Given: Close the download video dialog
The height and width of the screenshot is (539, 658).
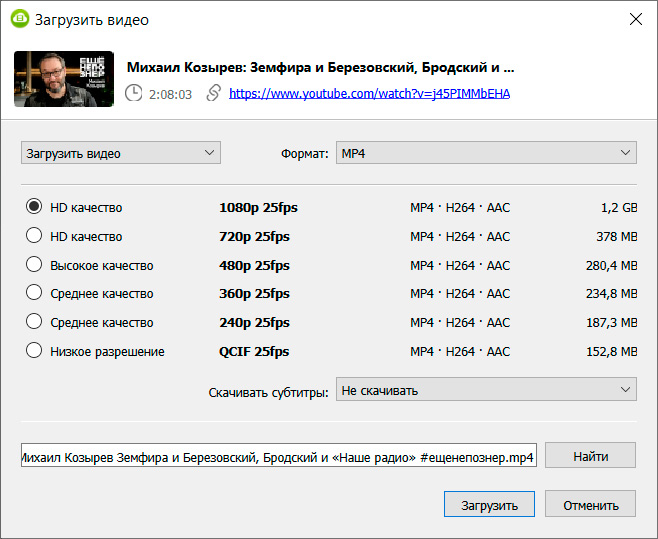Looking at the screenshot, I should [x=635, y=19].
